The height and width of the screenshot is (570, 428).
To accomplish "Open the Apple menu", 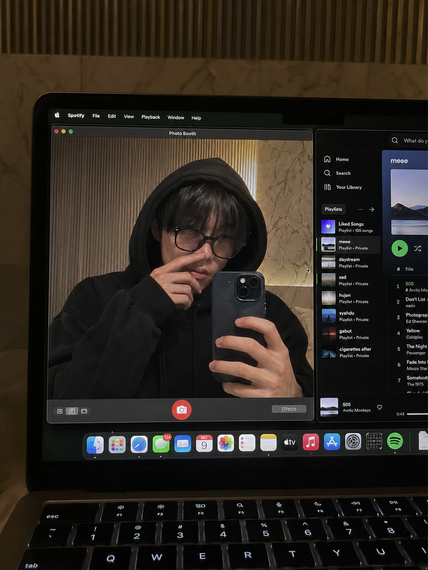I will tap(57, 115).
